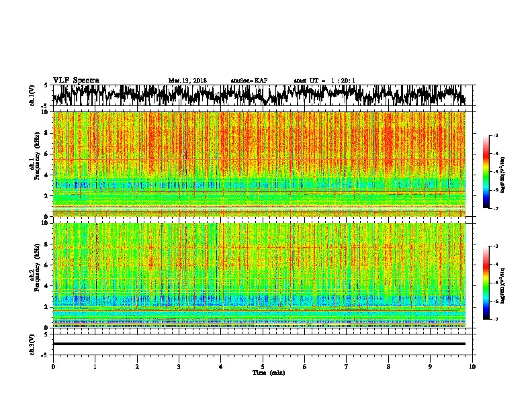Click the 'ch.3(V)' axis label
Screen dimensions: 532x411
click(32, 345)
